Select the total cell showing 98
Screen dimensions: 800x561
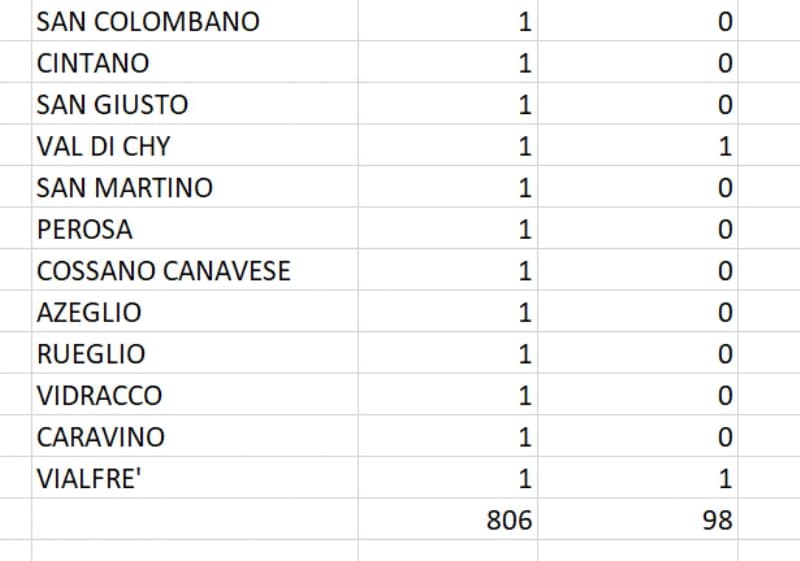716,521
